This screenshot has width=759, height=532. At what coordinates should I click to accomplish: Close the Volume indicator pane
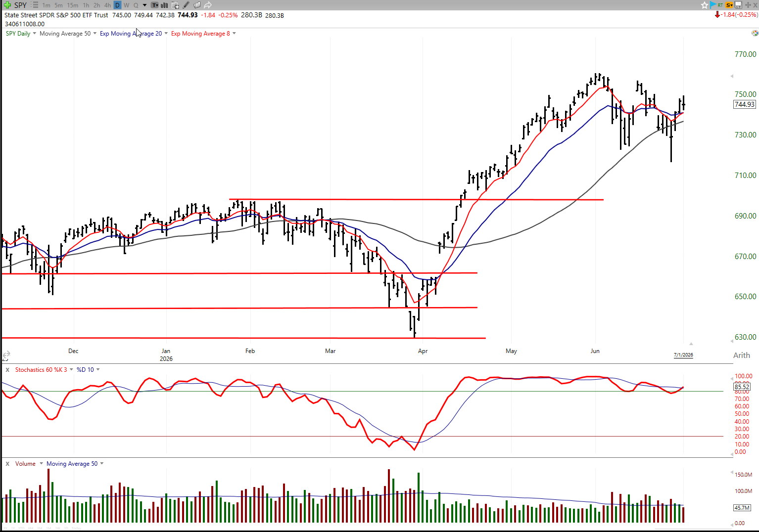(x=7, y=464)
